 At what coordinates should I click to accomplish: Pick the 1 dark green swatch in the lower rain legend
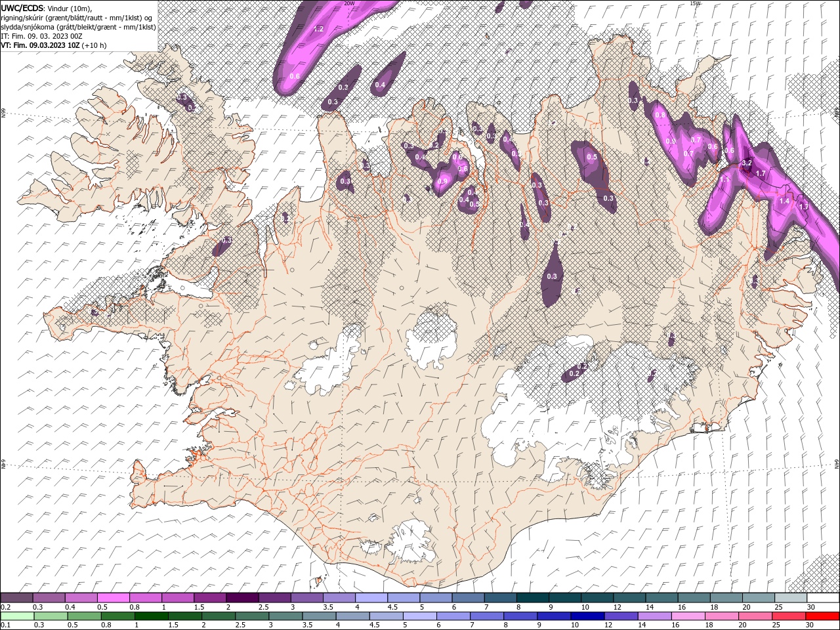tap(150, 616)
